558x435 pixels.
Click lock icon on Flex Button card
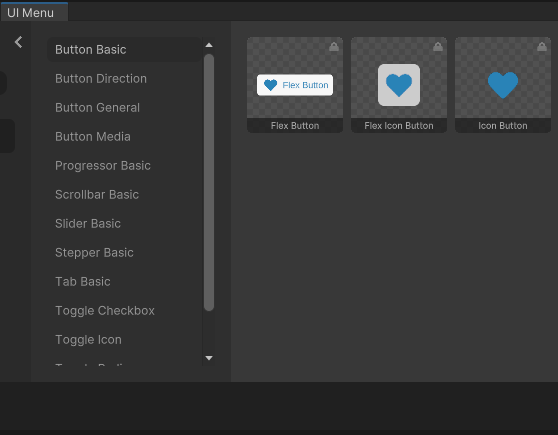pos(334,47)
